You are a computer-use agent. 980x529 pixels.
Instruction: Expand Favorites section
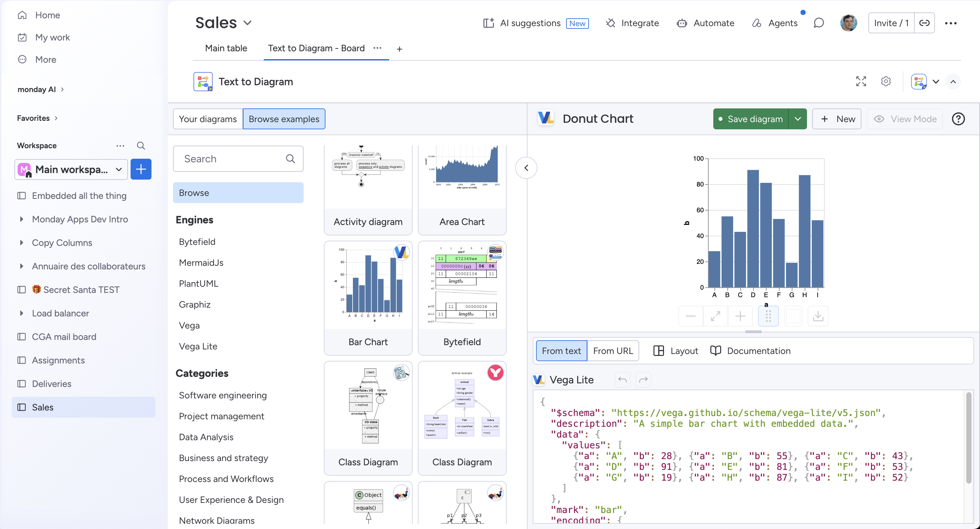coord(56,118)
